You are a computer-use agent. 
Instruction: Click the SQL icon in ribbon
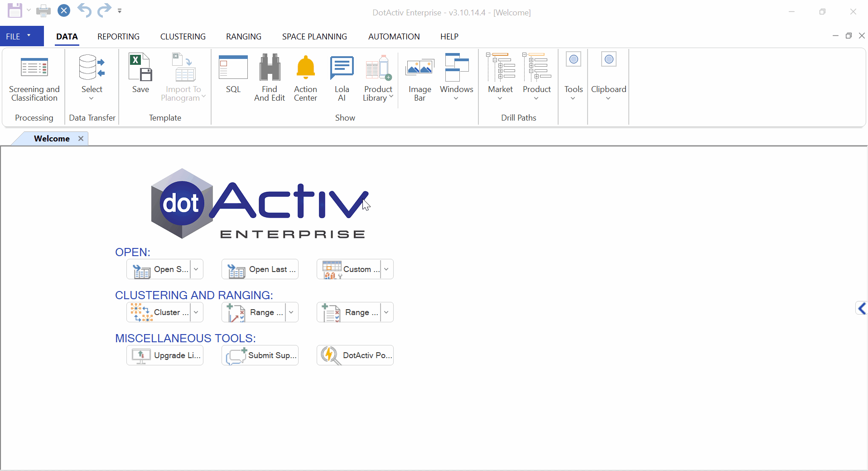233,75
